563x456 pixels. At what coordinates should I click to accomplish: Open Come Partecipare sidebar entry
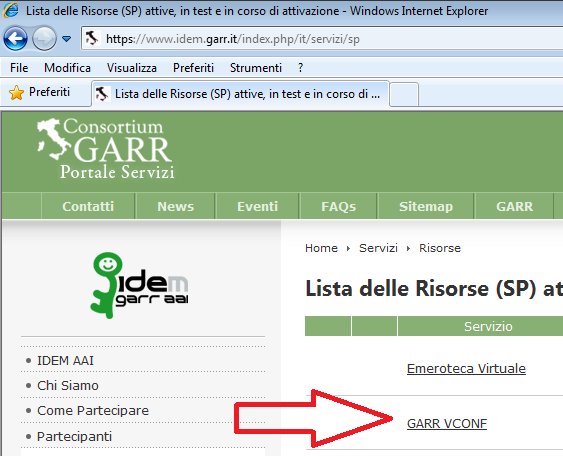click(x=93, y=410)
